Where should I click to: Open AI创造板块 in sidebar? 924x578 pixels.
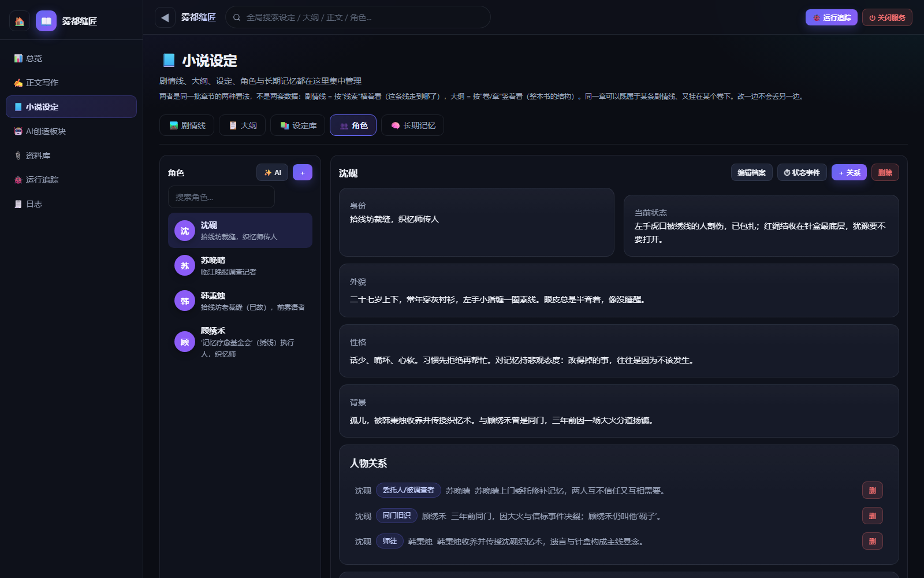71,131
